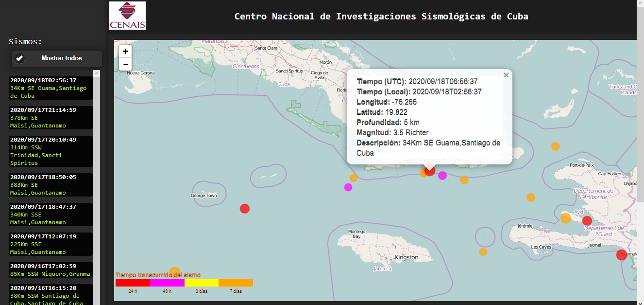Toggle the Mostrar todos checkmark
This screenshot has height=305, width=644.
click(19, 58)
